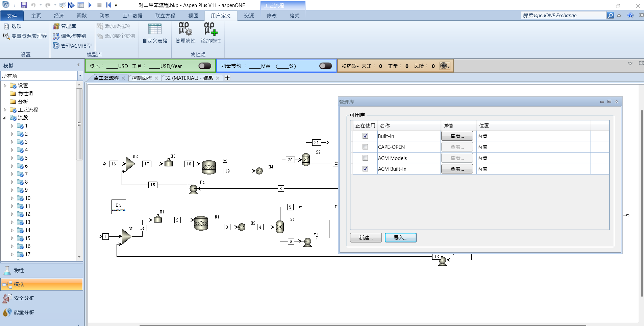This screenshot has width=644, height=326.
Task: Click the aspenONE Exchange search magnifier button
Action: click(611, 16)
